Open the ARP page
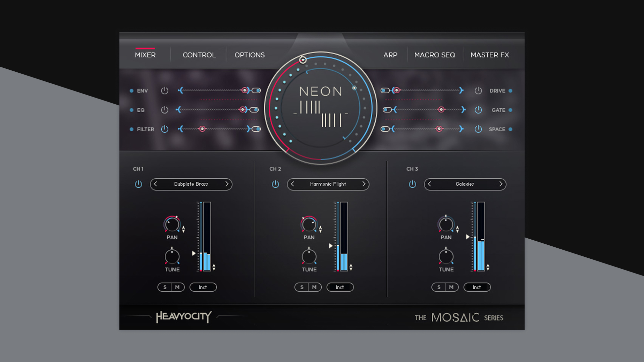 pos(390,55)
